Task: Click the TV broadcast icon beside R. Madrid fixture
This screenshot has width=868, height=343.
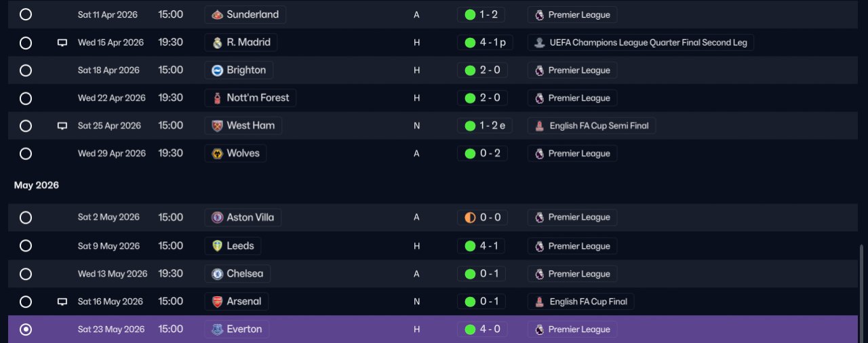Action: [62, 43]
